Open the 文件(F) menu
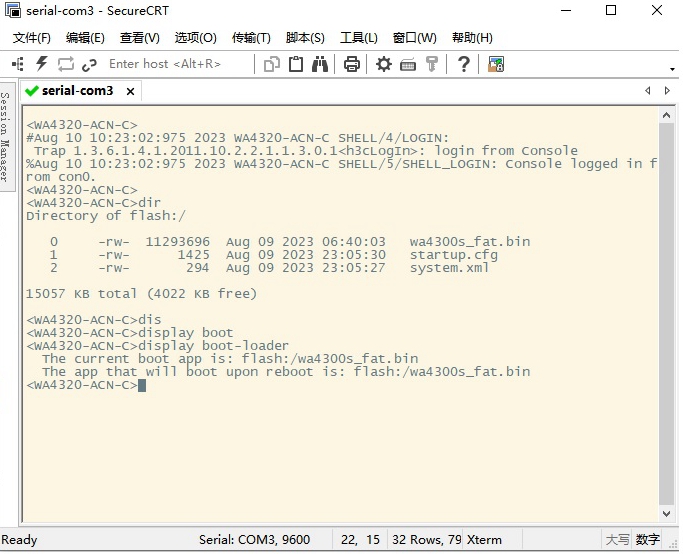683x554 pixels. pyautogui.click(x=31, y=38)
